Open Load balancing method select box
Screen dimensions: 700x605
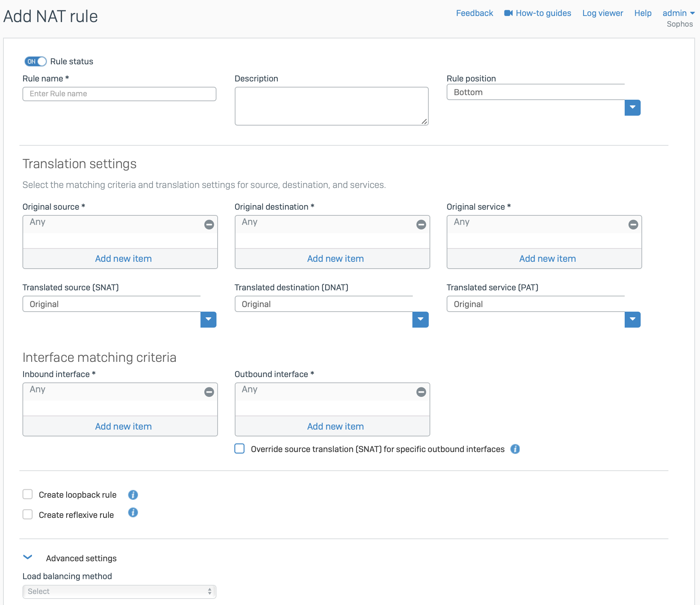119,591
